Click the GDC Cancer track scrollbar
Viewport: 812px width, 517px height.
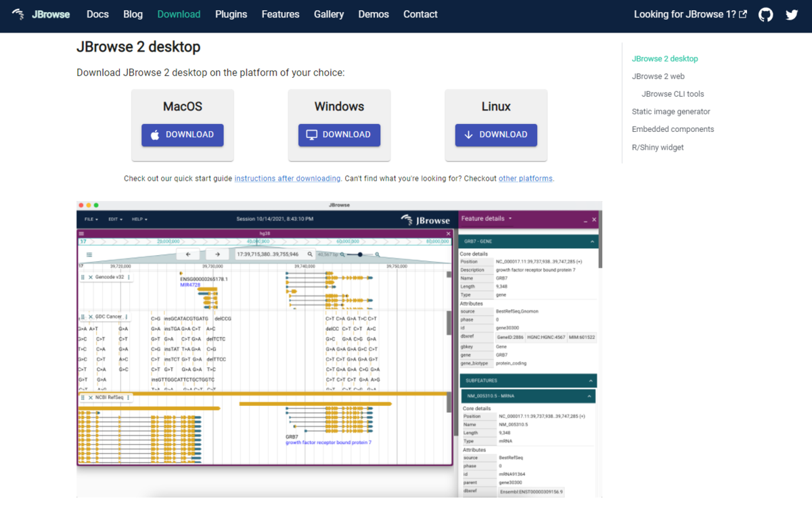[x=449, y=323]
